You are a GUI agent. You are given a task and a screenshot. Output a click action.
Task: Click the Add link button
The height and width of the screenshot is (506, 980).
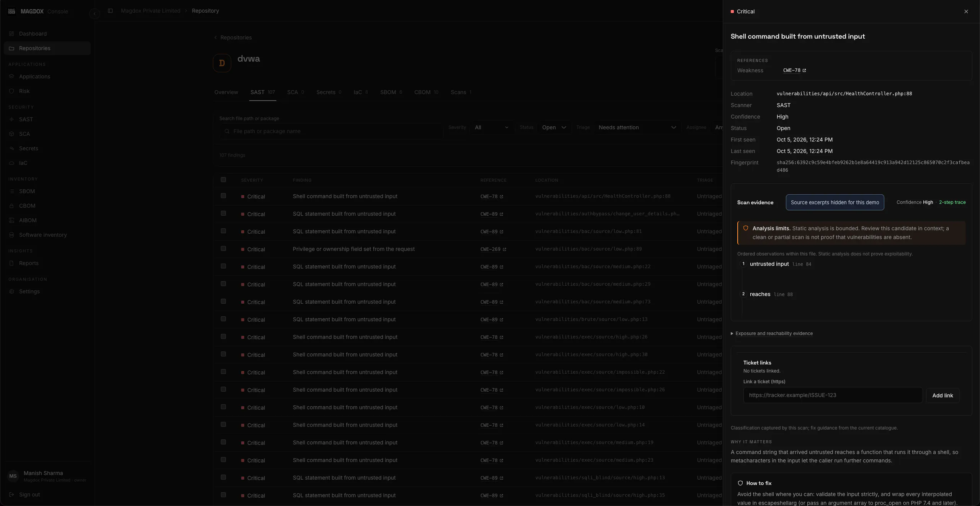pyautogui.click(x=942, y=395)
